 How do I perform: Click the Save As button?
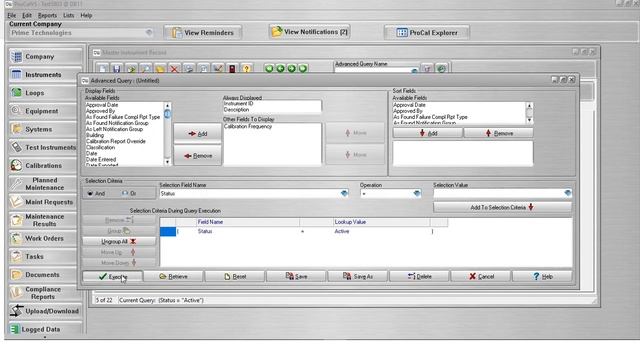coord(358,276)
